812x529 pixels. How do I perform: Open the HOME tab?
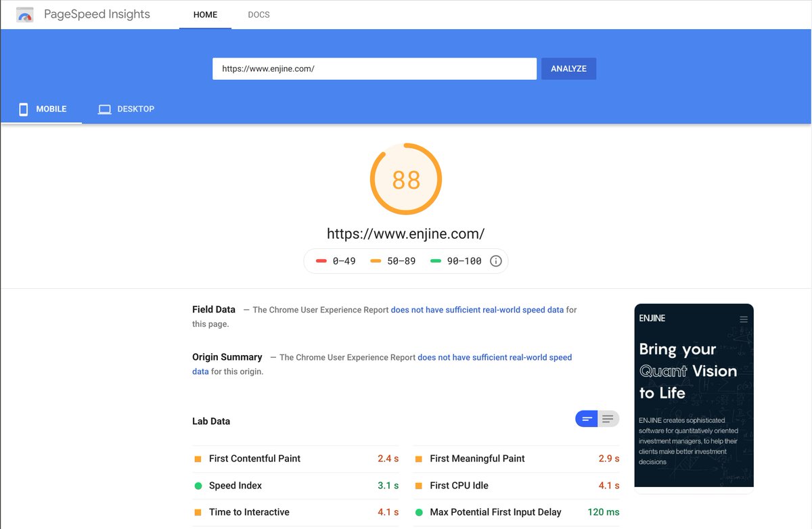pyautogui.click(x=205, y=14)
